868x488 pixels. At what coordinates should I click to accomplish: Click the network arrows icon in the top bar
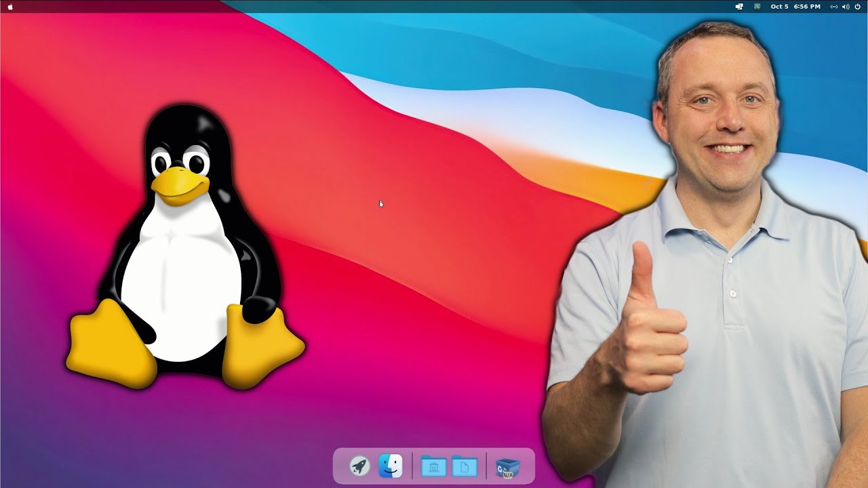[834, 6]
